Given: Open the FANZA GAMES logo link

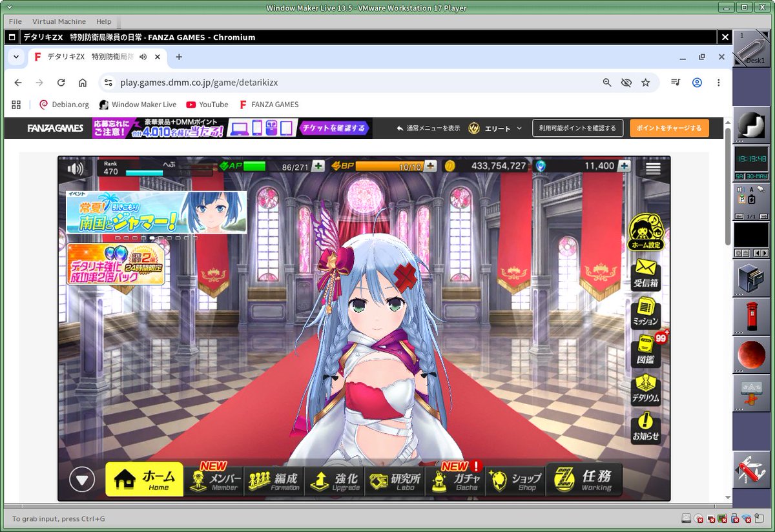Looking at the screenshot, I should tap(55, 128).
